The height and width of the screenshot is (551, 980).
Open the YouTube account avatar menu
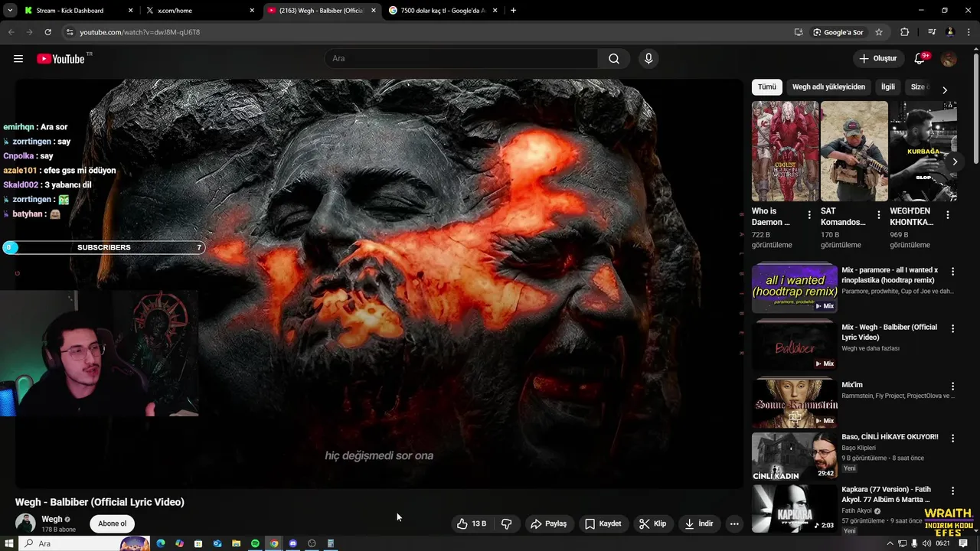[x=949, y=59]
